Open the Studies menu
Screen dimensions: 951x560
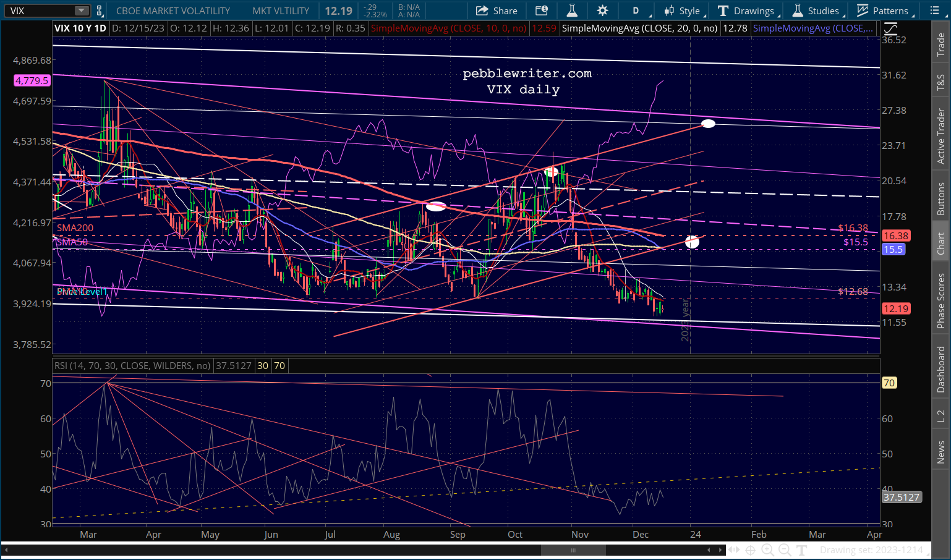[816, 11]
